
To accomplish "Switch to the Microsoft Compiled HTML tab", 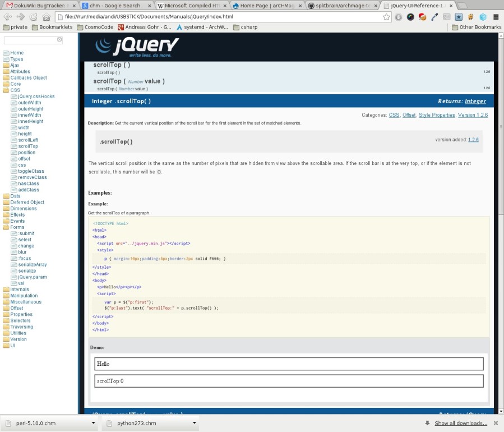I will 192,6.
